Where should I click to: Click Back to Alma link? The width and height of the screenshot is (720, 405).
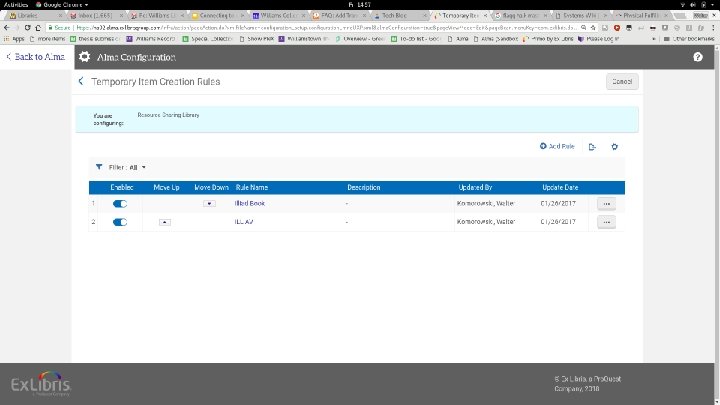pyautogui.click(x=36, y=57)
